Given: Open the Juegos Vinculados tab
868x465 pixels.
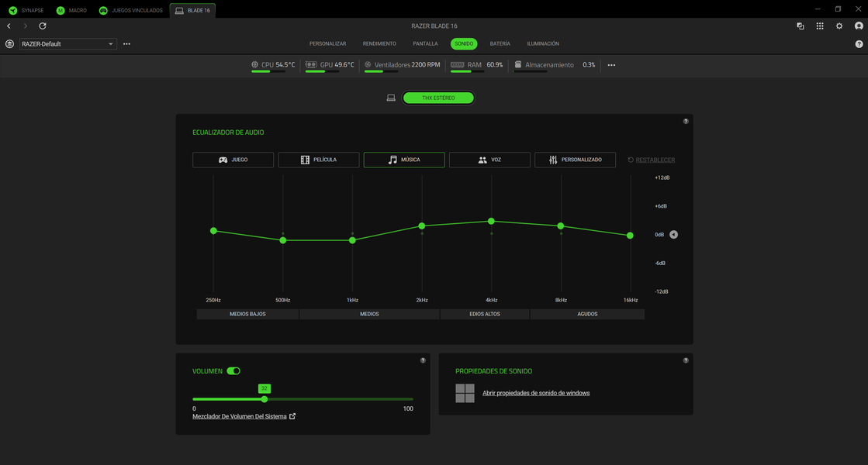Looking at the screenshot, I should [x=130, y=11].
